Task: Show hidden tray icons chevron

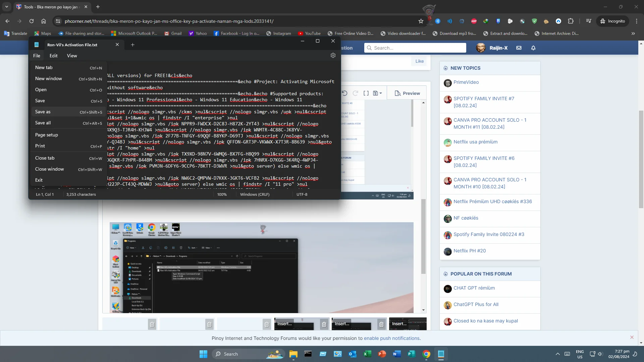Action: (557, 354)
